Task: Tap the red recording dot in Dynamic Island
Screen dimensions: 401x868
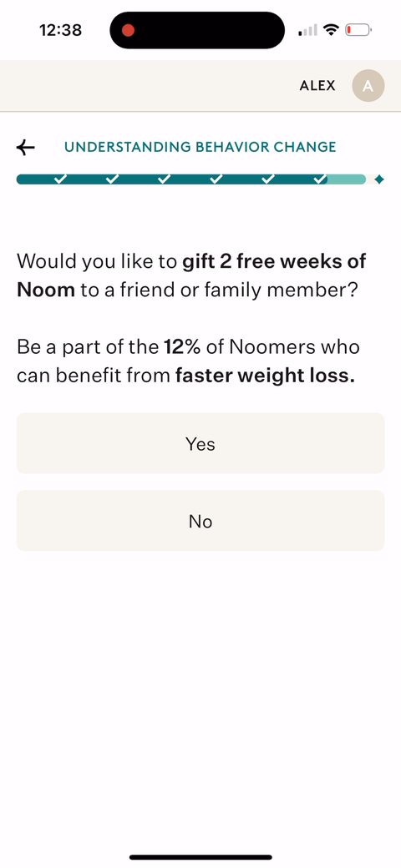Action: (128, 30)
